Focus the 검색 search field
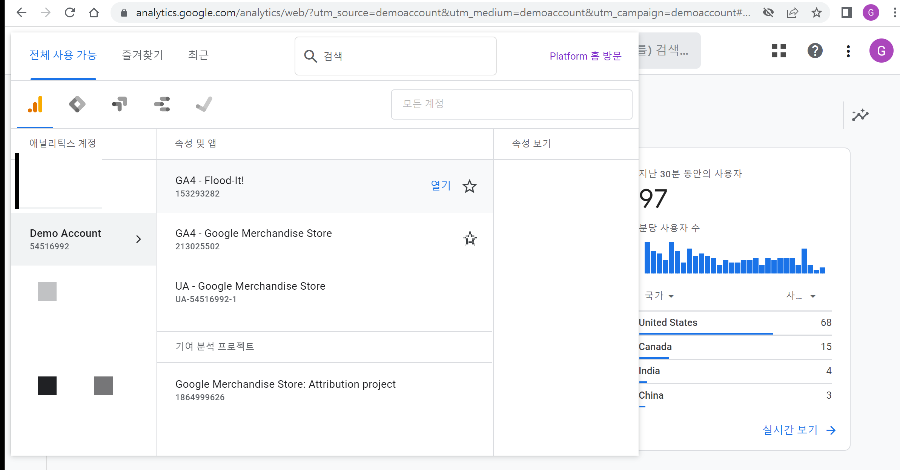 395,56
